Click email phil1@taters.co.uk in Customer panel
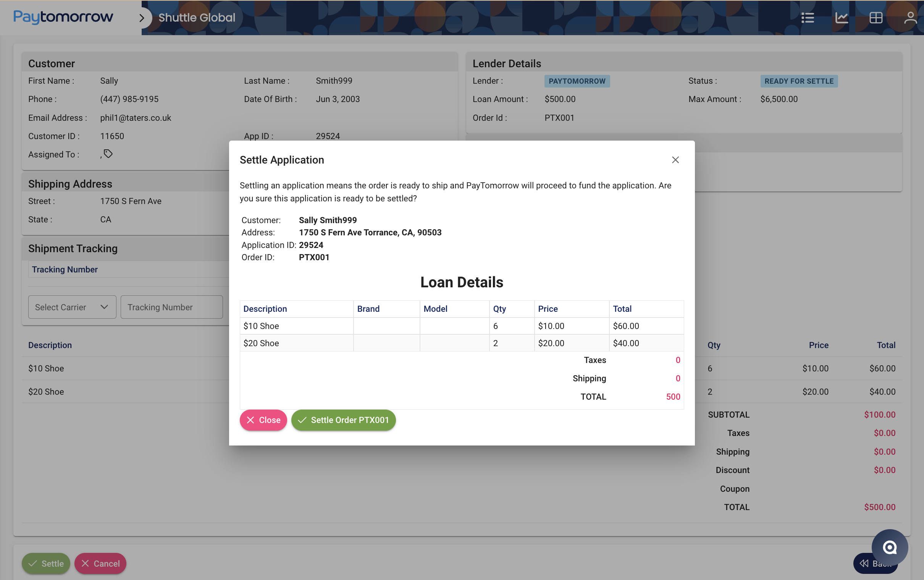 136,118
